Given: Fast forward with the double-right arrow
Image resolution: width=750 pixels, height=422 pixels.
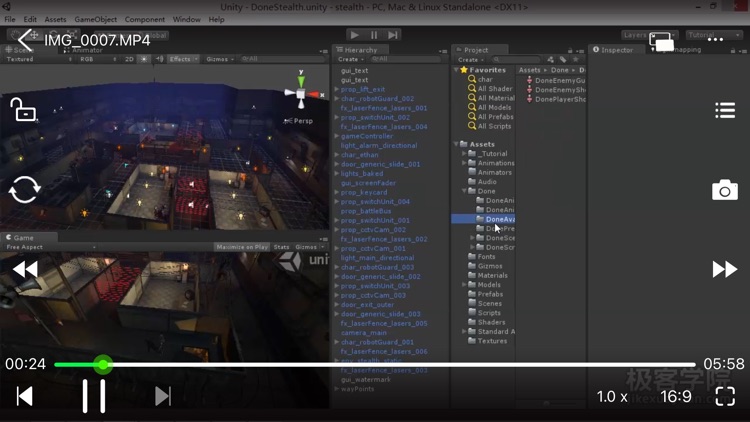Looking at the screenshot, I should pyautogui.click(x=724, y=269).
